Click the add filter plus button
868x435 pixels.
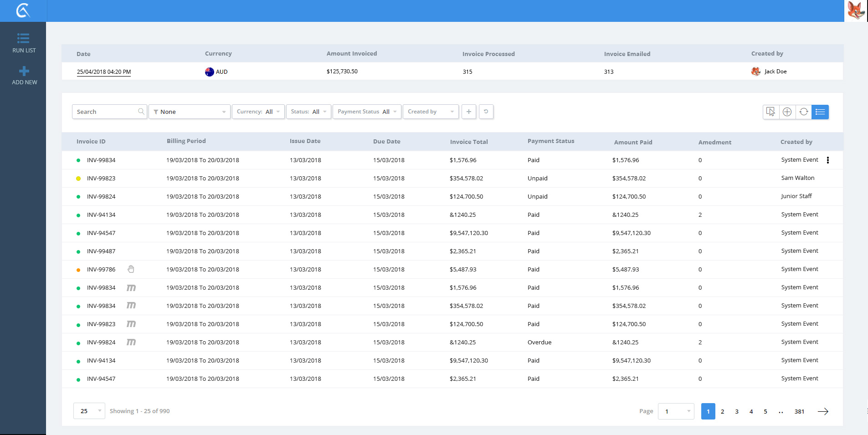coord(468,112)
